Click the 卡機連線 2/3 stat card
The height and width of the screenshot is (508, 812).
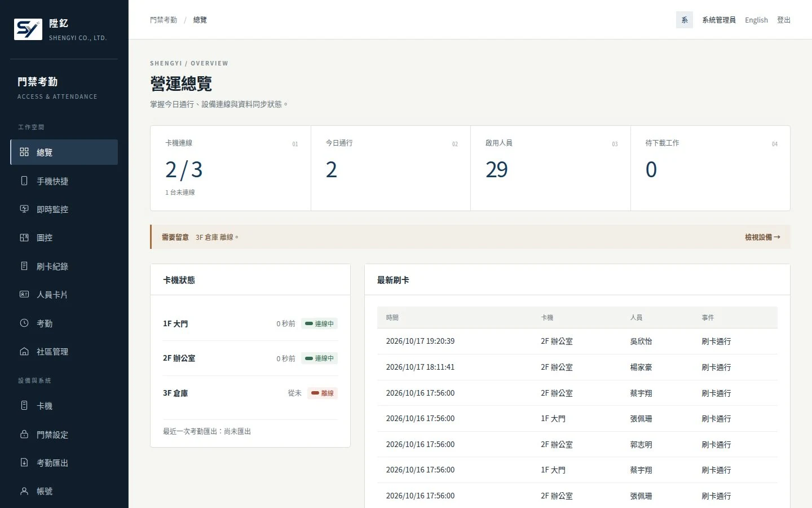pos(231,168)
